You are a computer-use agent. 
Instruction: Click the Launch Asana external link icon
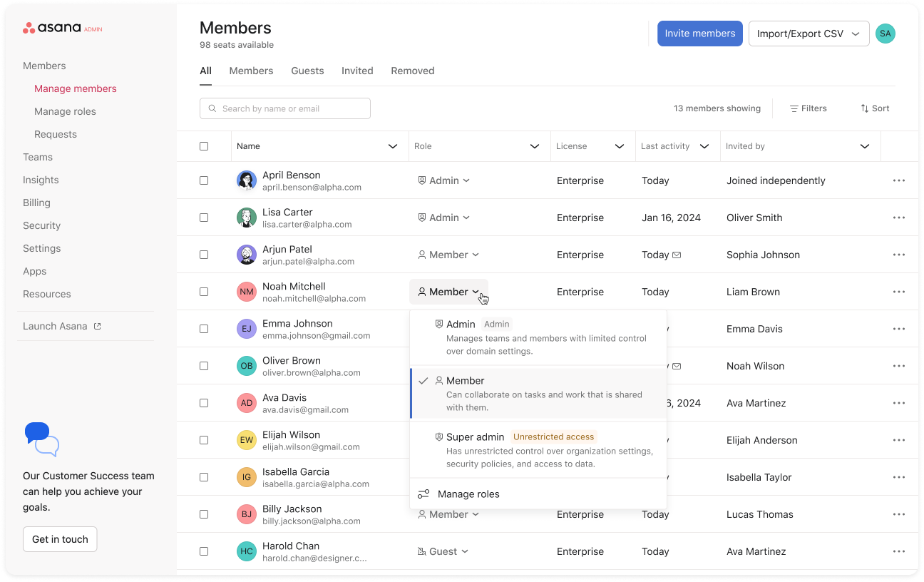[98, 326]
